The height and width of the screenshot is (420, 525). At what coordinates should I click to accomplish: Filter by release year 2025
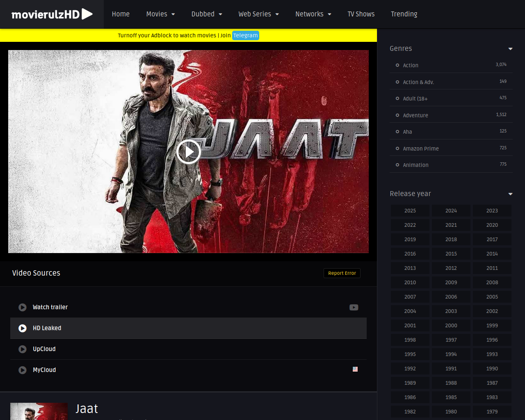pyautogui.click(x=410, y=211)
